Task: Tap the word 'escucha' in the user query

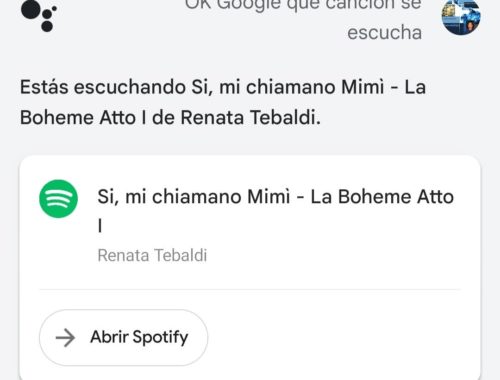Action: [x=385, y=33]
